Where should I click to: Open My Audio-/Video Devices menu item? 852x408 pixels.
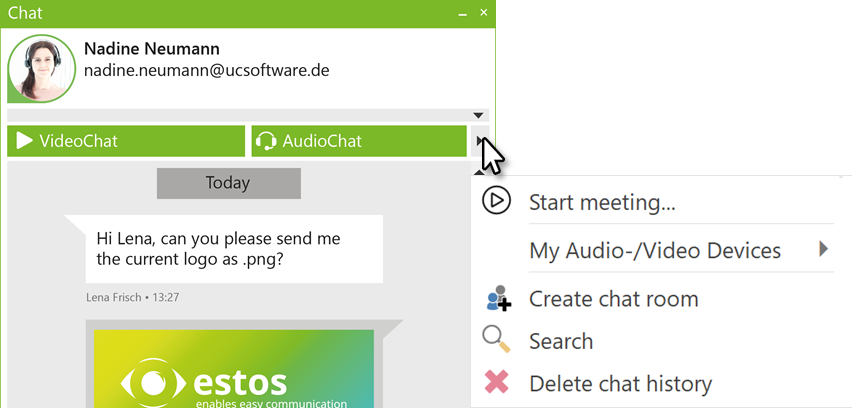click(655, 251)
